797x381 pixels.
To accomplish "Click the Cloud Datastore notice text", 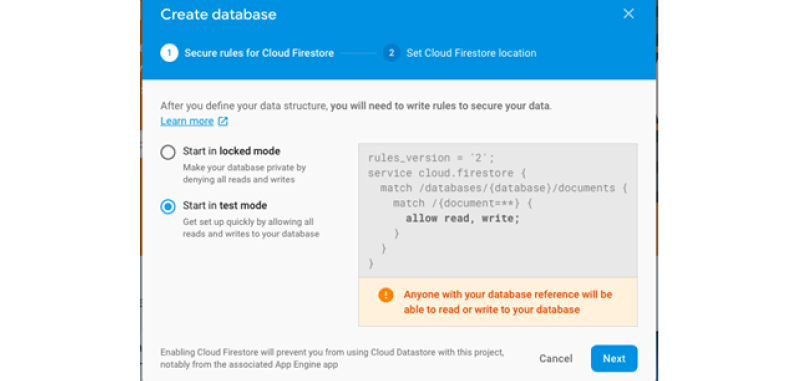I will pos(332,358).
